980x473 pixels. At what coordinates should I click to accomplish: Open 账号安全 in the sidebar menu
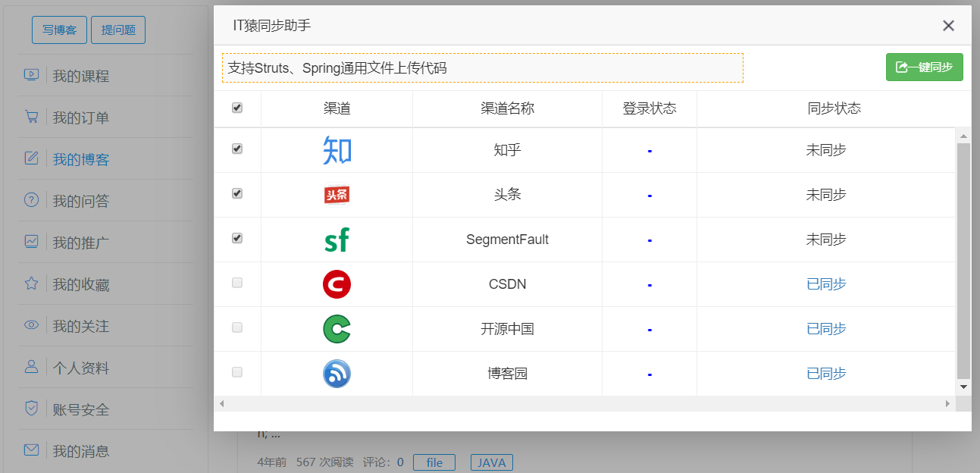(x=81, y=409)
